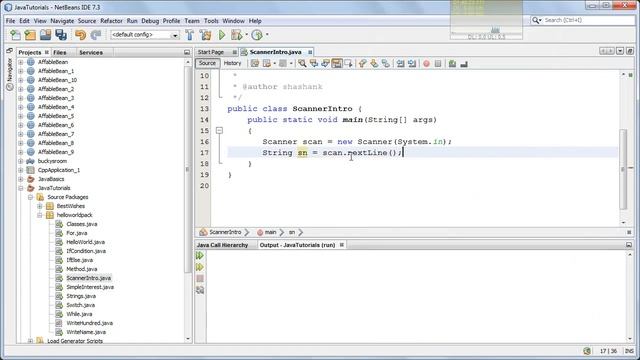
Task: Click the Redo arrow icon
Action: pyautogui.click(x=96, y=35)
